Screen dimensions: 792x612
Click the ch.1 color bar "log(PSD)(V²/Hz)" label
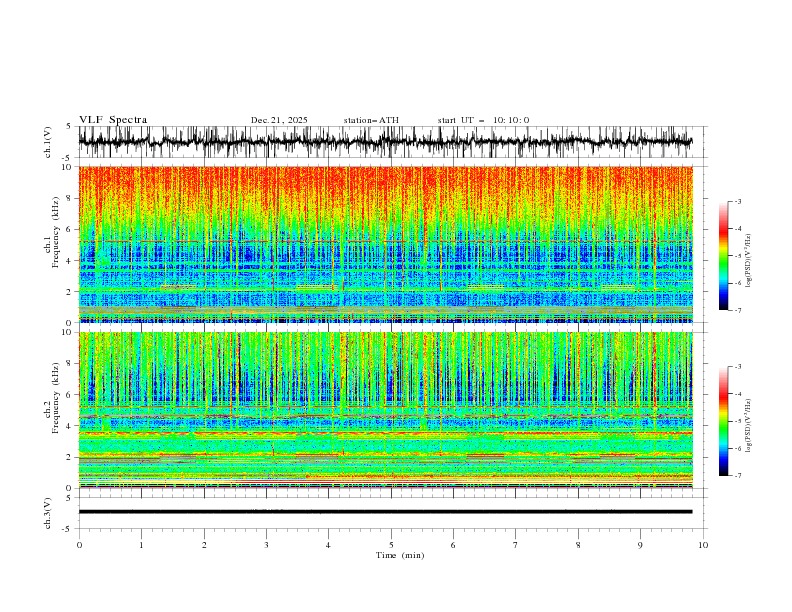(749, 261)
